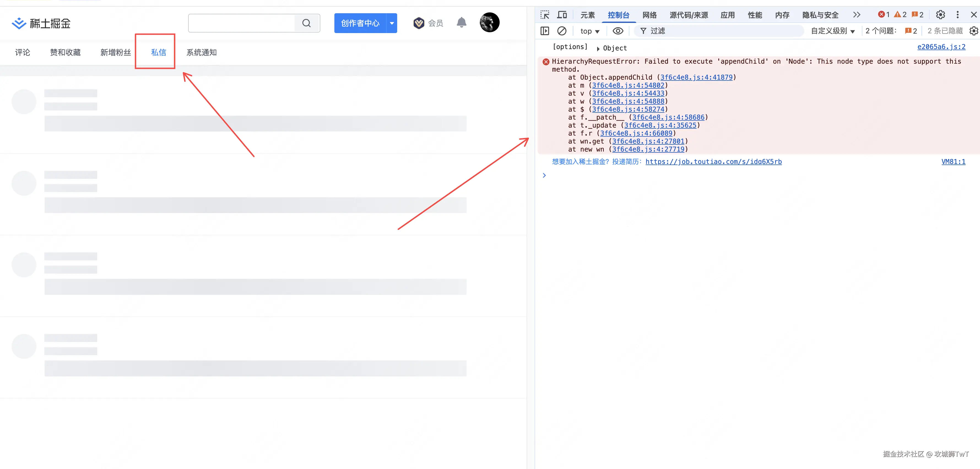The height and width of the screenshot is (469, 980).
Task: Open the 自定义级别 log level dropdown
Action: point(833,31)
